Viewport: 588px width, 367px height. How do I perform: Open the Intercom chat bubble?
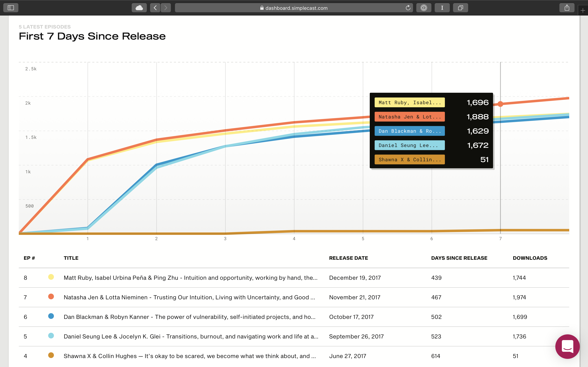point(567,346)
